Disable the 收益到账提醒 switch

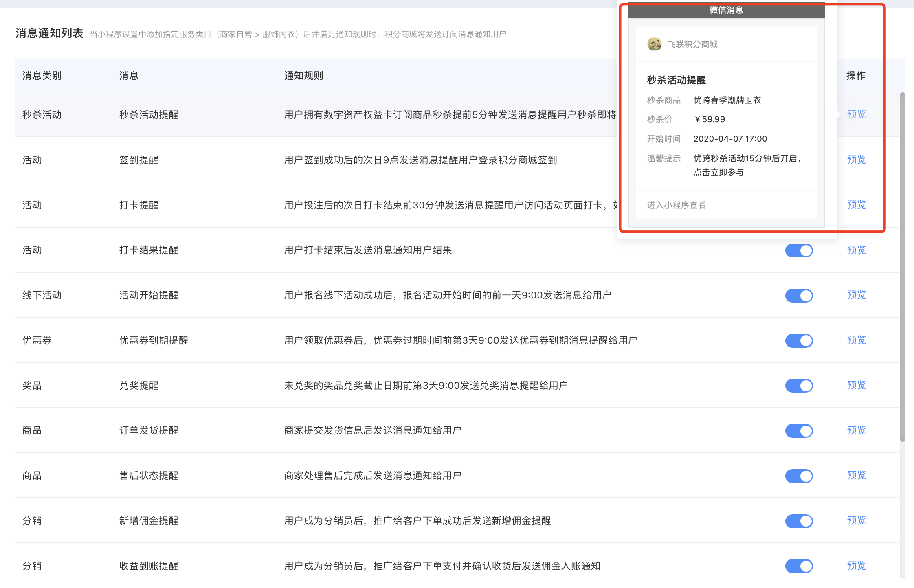coord(799,566)
